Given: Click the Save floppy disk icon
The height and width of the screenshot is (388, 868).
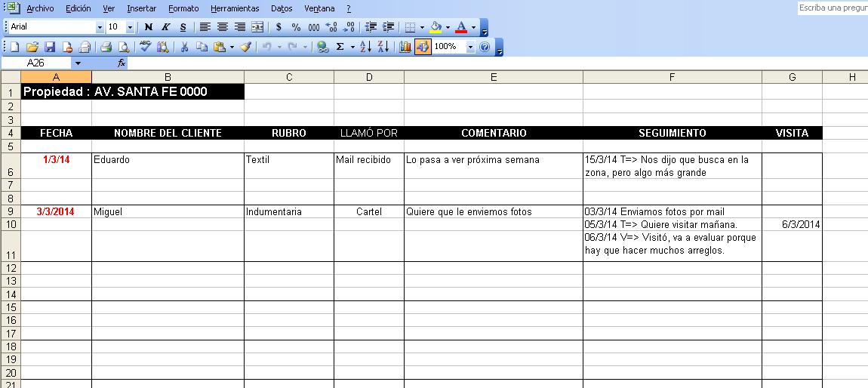Looking at the screenshot, I should (50, 47).
